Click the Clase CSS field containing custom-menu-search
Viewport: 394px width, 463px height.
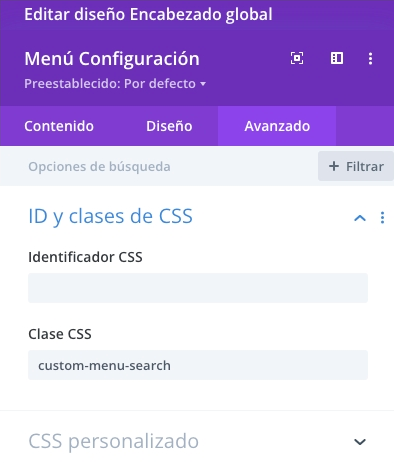[x=198, y=365]
